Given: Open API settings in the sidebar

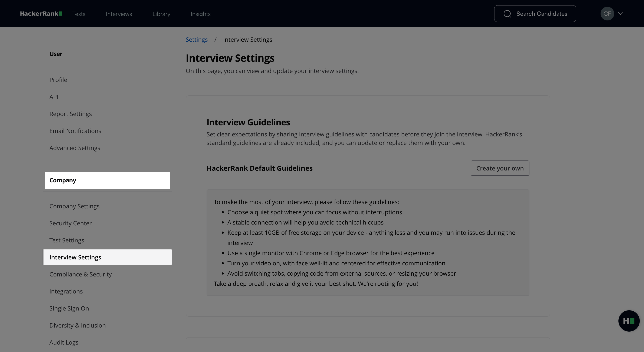Looking at the screenshot, I should [54, 97].
